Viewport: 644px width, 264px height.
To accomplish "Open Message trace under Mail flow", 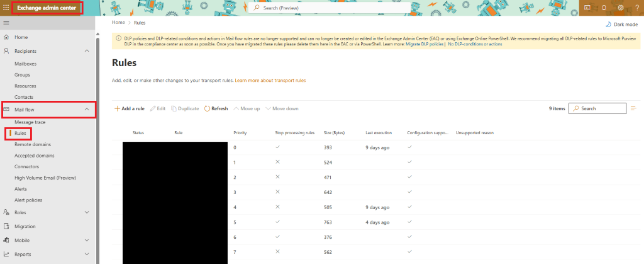I will pyautogui.click(x=30, y=122).
